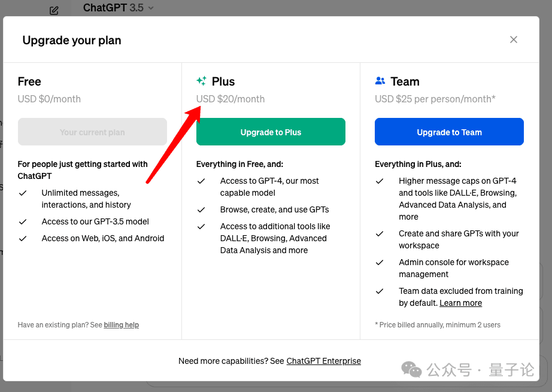Click the disabled Your current plan button
The image size is (552, 392).
(92, 132)
